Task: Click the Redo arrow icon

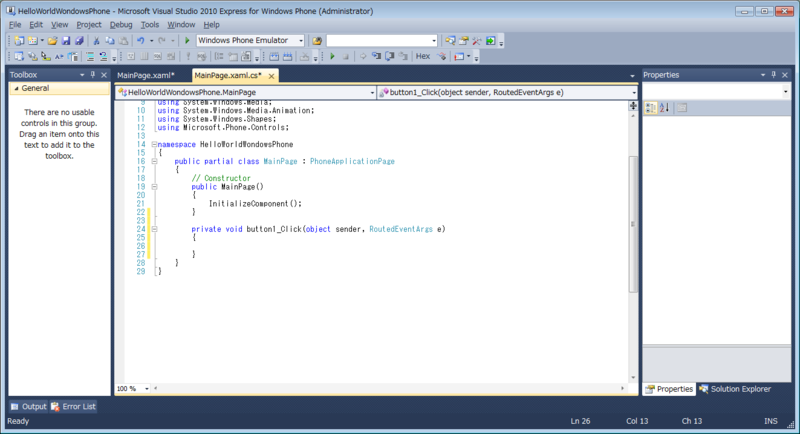Action: pyautogui.click(x=162, y=41)
